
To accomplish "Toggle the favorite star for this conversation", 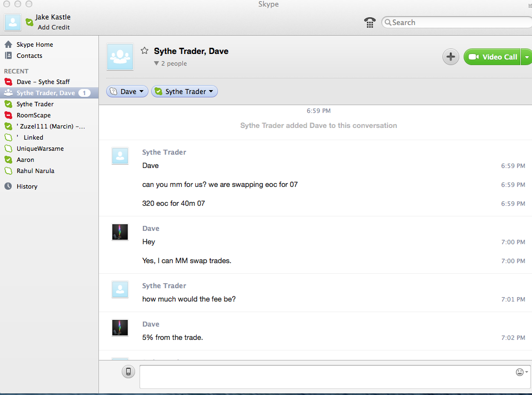I will click(x=145, y=51).
